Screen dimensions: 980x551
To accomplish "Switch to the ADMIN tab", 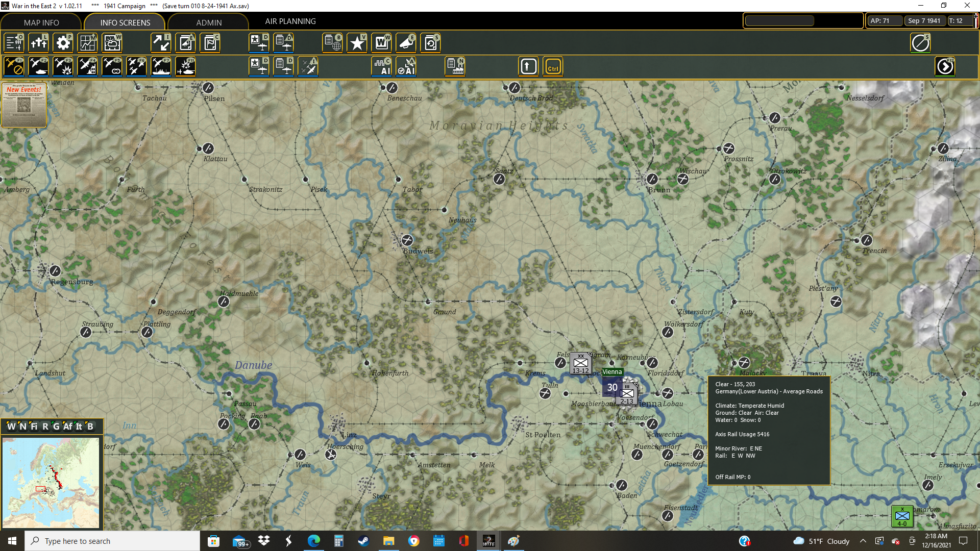I will (x=209, y=22).
